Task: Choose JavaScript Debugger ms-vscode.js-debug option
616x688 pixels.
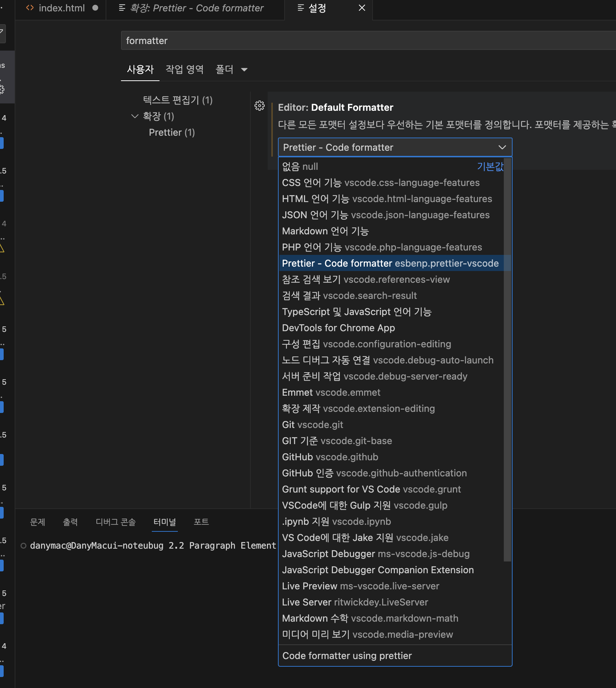Action: [391, 554]
